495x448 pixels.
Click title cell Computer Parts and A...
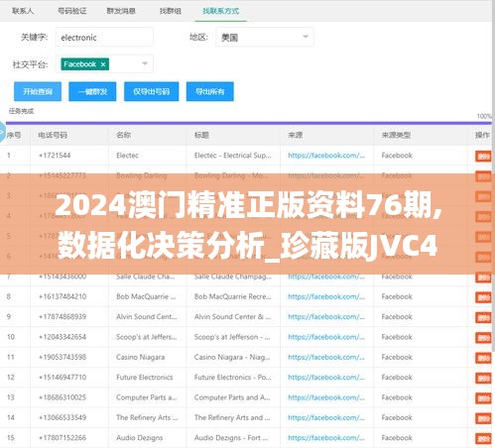(232, 397)
